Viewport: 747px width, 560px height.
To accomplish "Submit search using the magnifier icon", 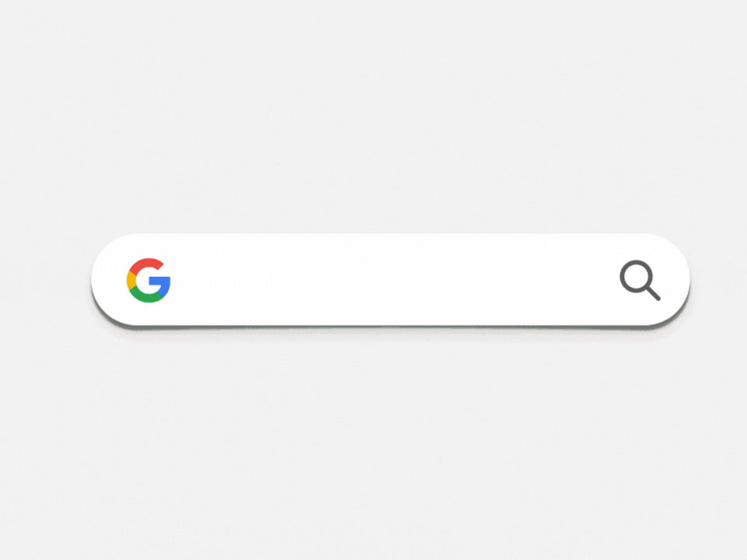I will [640, 281].
